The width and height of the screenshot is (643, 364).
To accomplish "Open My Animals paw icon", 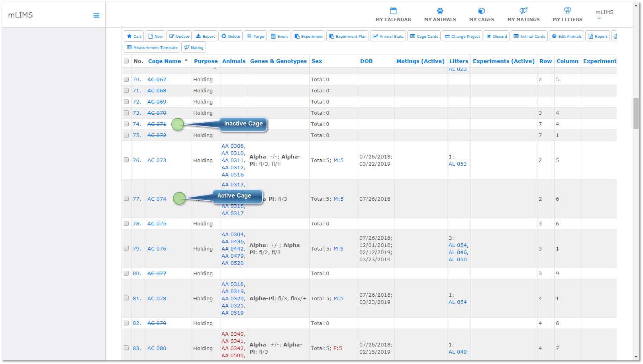I will coord(440,15).
